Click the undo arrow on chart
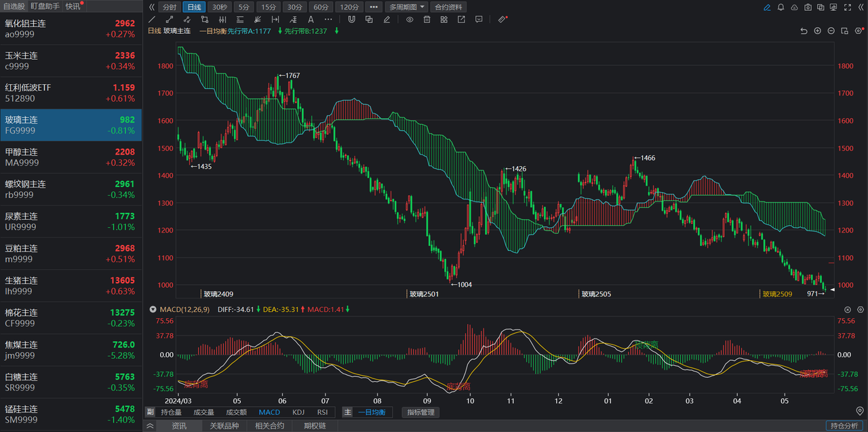The image size is (868, 432). (804, 31)
